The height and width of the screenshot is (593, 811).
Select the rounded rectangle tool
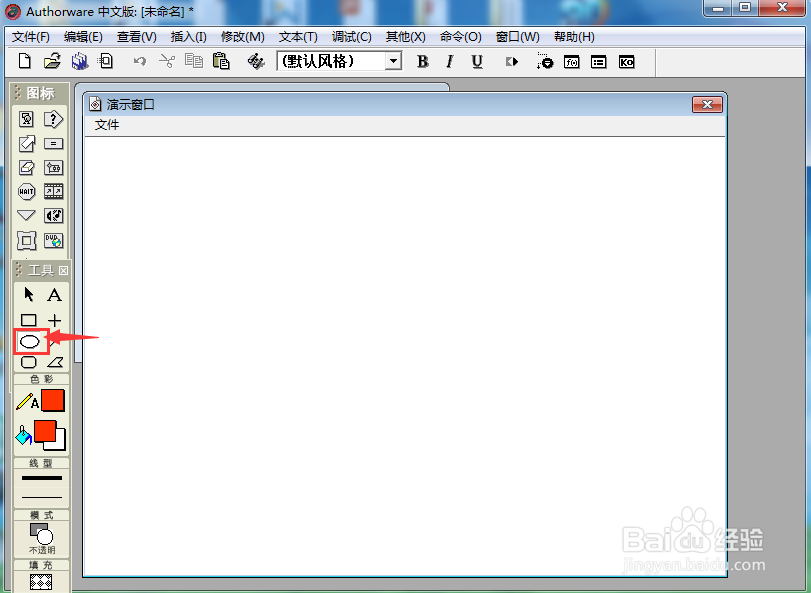click(x=28, y=362)
